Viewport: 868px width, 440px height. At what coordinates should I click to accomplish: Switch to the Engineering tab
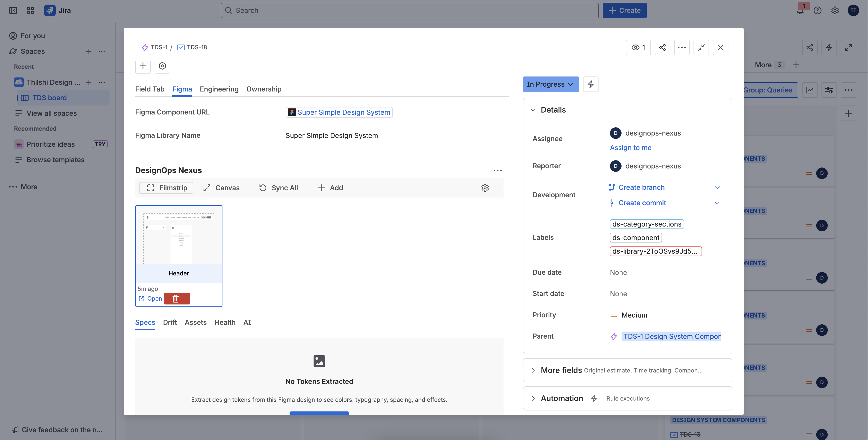[219, 89]
